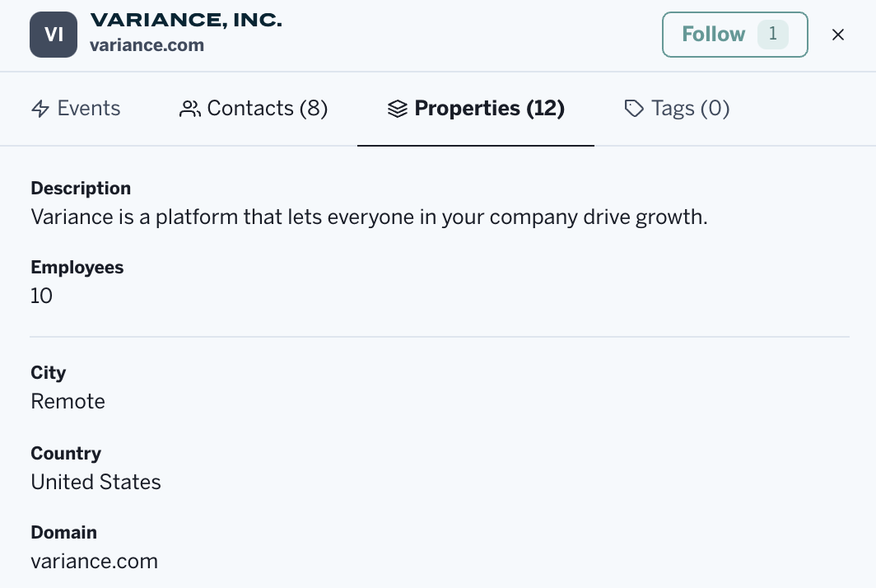Viewport: 876px width, 588px height.
Task: Click the tag icon beside Tags
Action: coord(634,109)
